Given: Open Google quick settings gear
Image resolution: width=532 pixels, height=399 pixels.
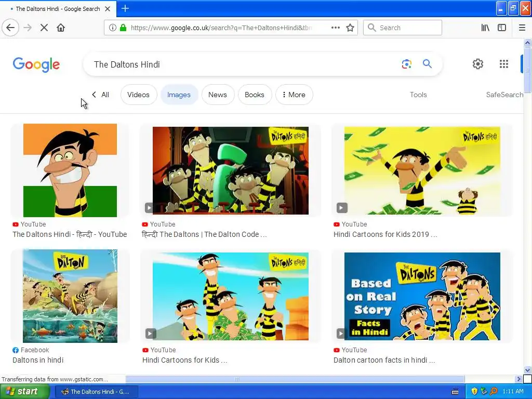Looking at the screenshot, I should pyautogui.click(x=478, y=64).
